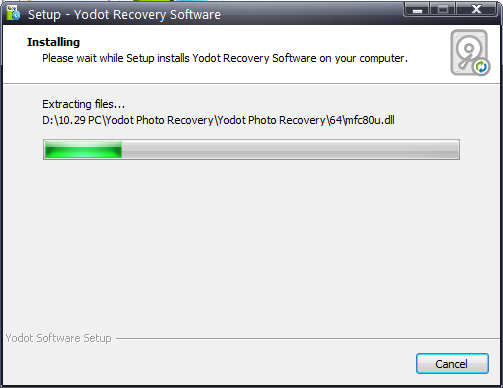Click the mfc80u.dll file path text
Image resolution: width=503 pixels, height=388 pixels.
point(218,120)
